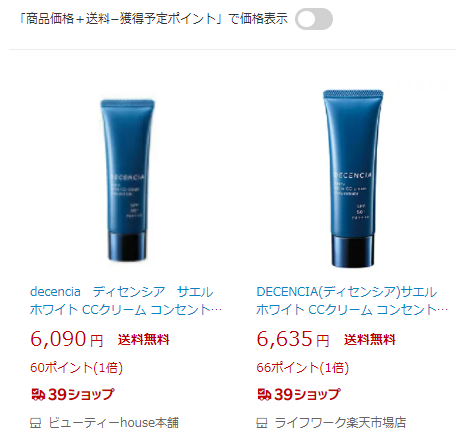The height and width of the screenshot is (447, 456).
Task: Open the 'DECENCIA(ディセンシア)サエル' product title link
Action: pyautogui.click(x=352, y=301)
